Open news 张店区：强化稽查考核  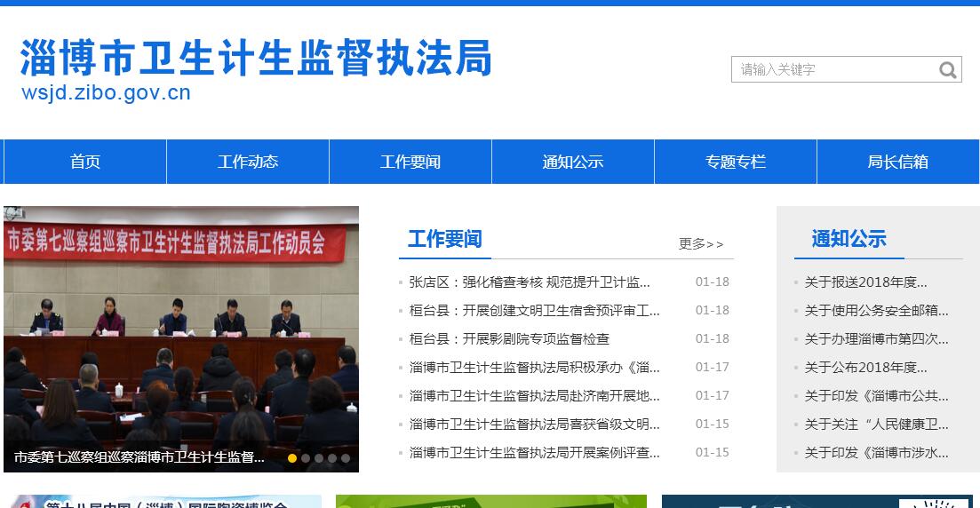[x=530, y=282]
